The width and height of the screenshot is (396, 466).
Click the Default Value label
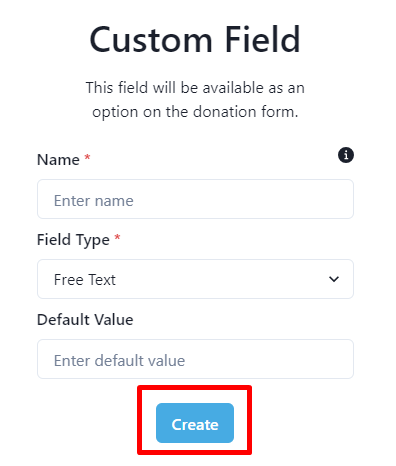(x=85, y=320)
